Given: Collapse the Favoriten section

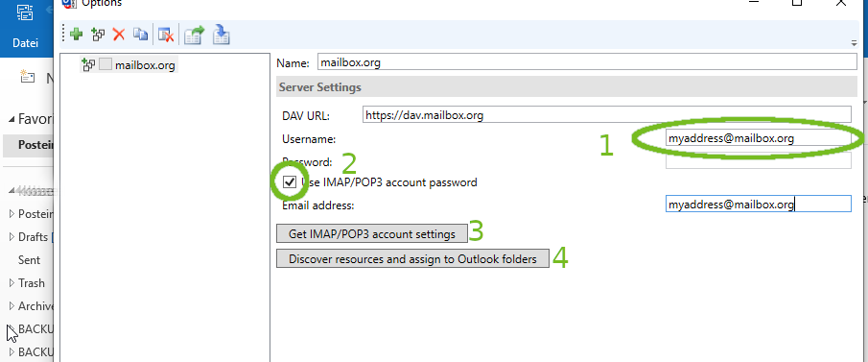Looking at the screenshot, I should tap(12, 119).
